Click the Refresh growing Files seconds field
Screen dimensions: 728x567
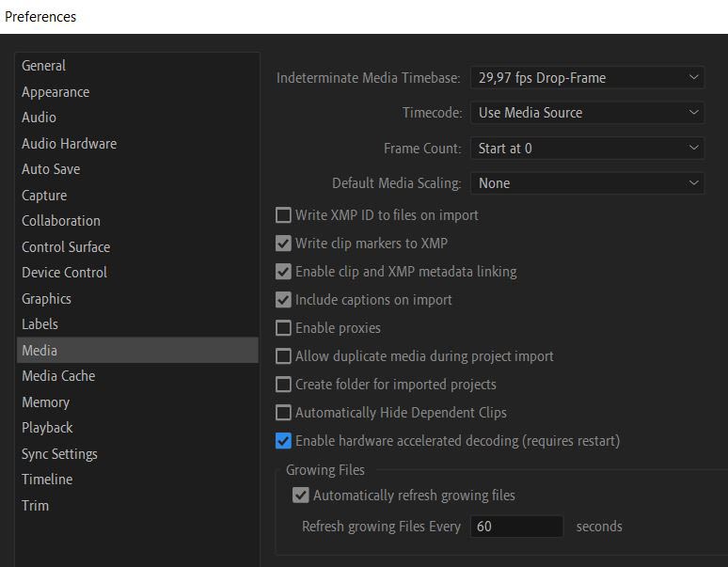516,527
